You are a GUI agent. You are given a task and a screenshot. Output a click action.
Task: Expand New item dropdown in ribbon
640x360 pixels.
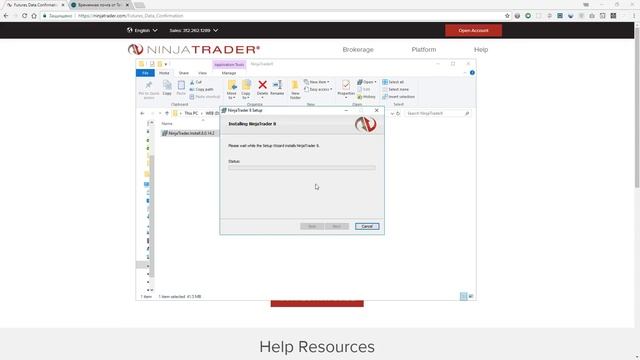[317, 82]
